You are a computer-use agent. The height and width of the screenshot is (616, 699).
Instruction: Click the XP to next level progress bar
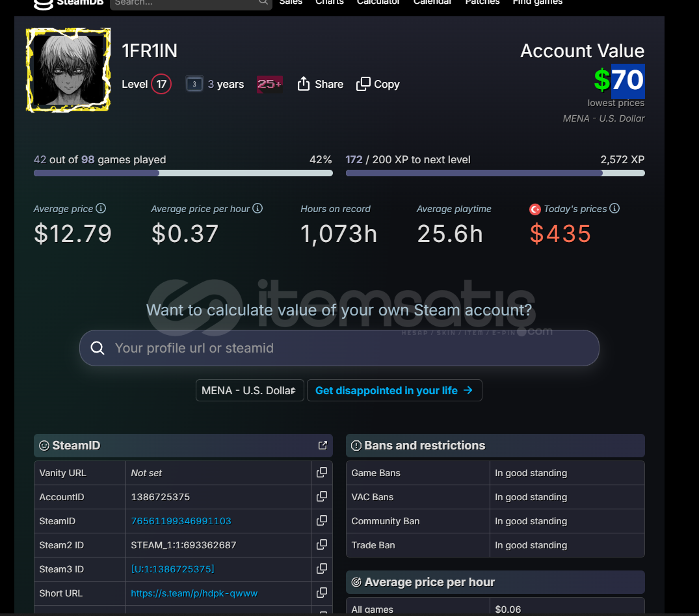click(x=495, y=173)
